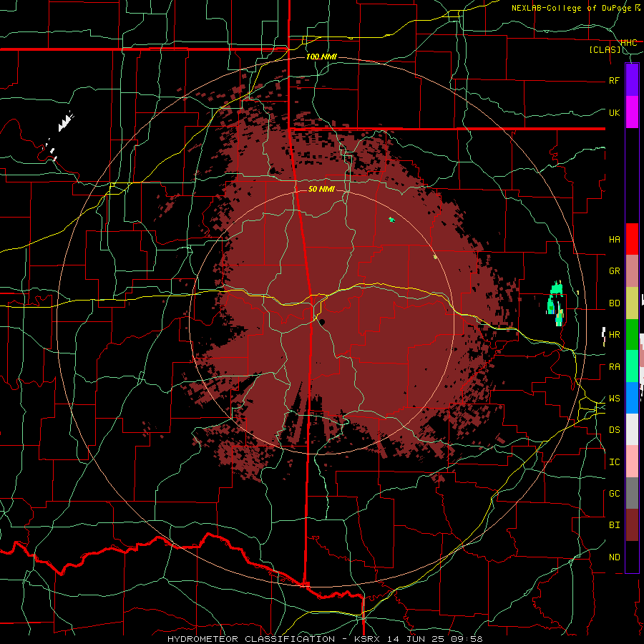
Task: Click the pink IC legend swatch
Action: click(x=632, y=462)
